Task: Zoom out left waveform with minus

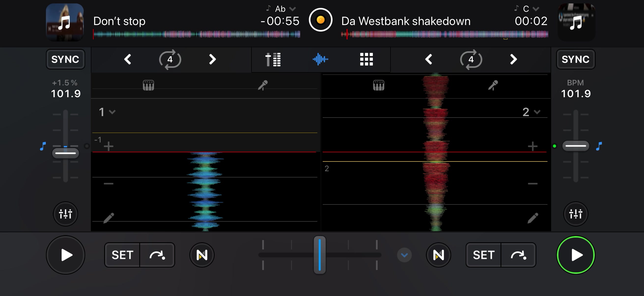Action: [x=109, y=184]
